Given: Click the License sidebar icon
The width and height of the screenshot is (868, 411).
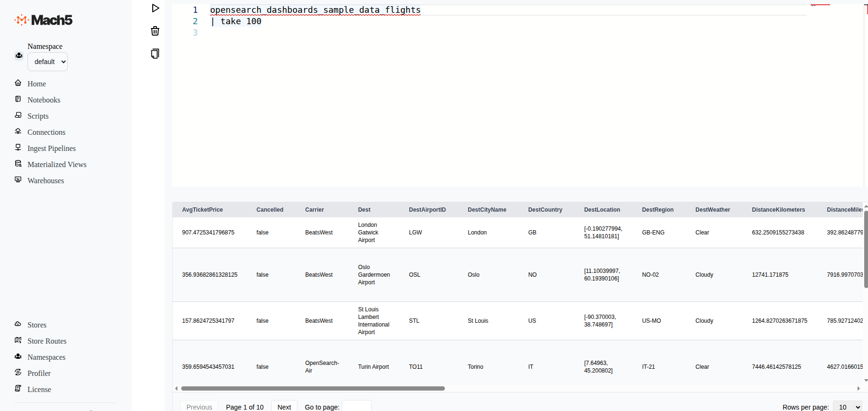Looking at the screenshot, I should point(18,389).
